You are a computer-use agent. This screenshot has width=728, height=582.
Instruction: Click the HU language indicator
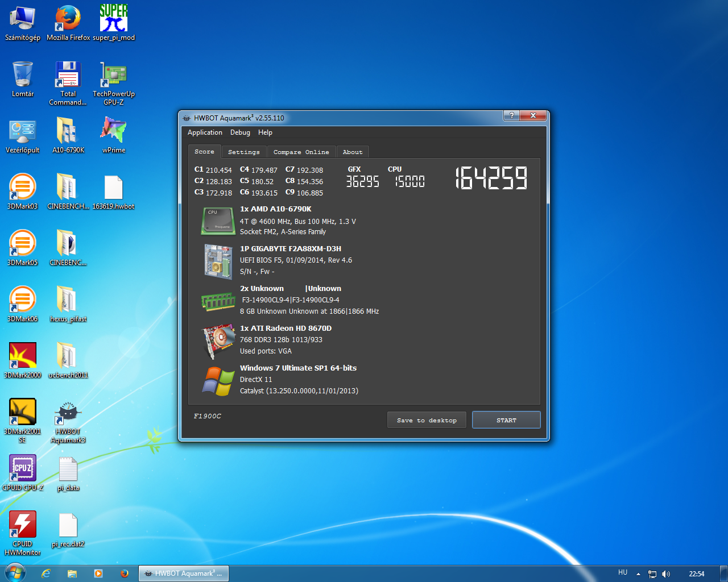pyautogui.click(x=623, y=572)
